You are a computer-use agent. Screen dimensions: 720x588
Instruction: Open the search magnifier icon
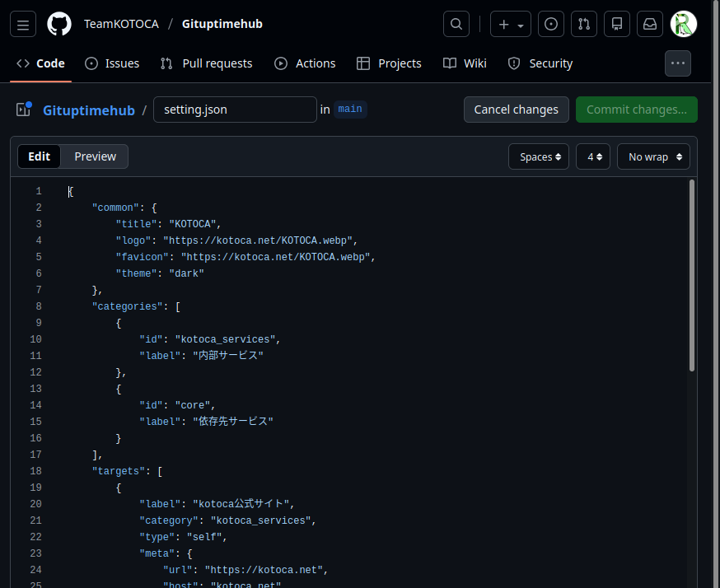point(456,24)
